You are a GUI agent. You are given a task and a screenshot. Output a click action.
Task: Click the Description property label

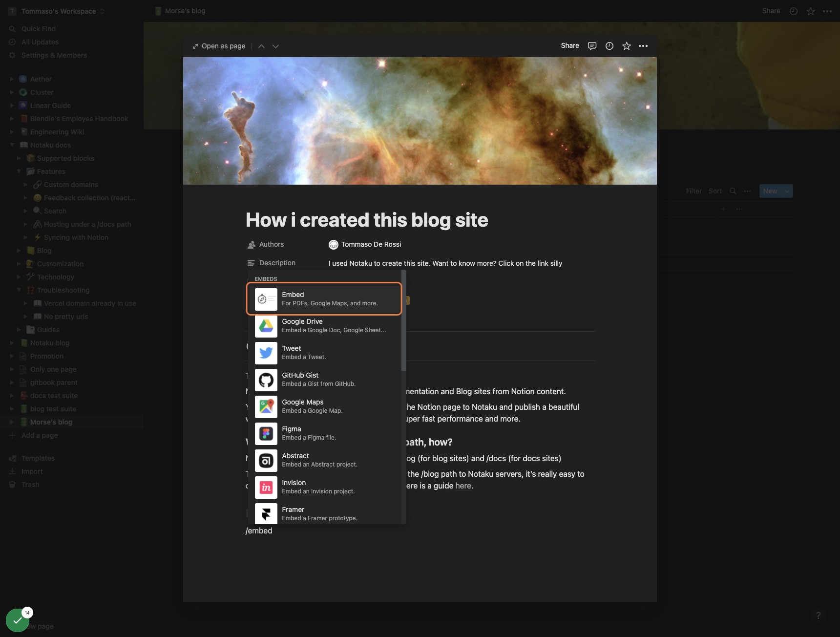(x=277, y=263)
